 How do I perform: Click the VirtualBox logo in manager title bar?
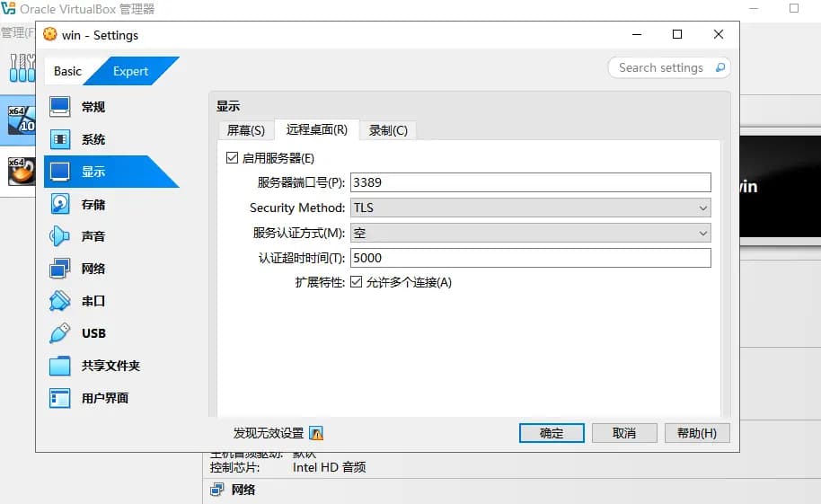pos(8,8)
